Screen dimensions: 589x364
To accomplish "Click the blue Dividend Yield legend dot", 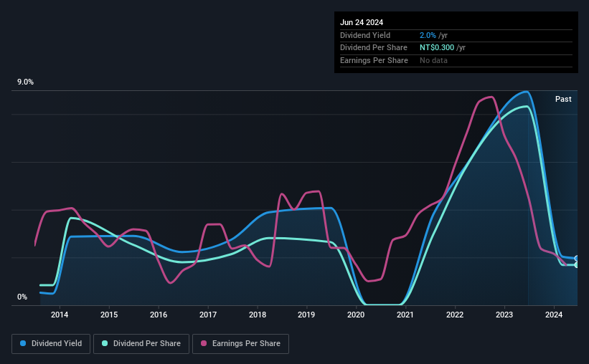I will pos(23,343).
